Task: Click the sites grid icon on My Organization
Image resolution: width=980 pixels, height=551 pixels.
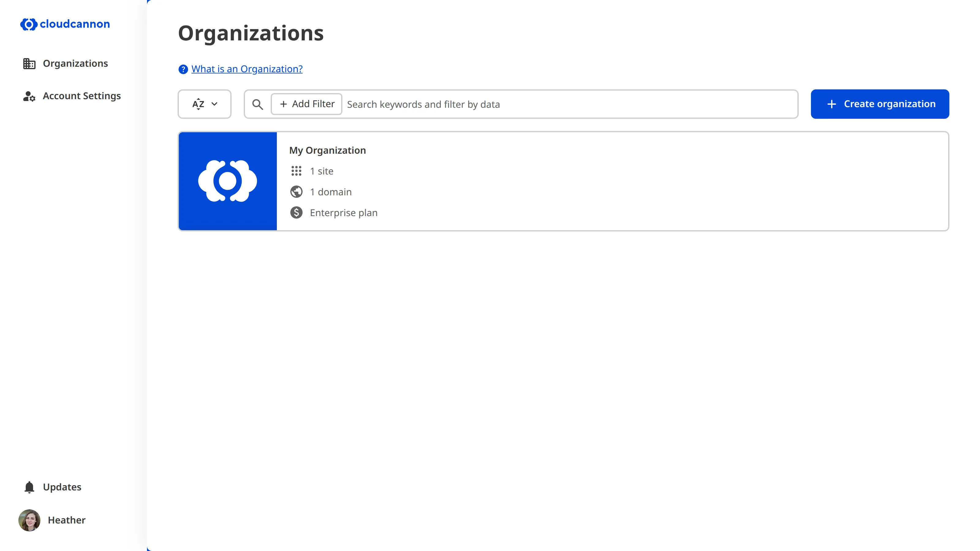Action: pyautogui.click(x=297, y=171)
